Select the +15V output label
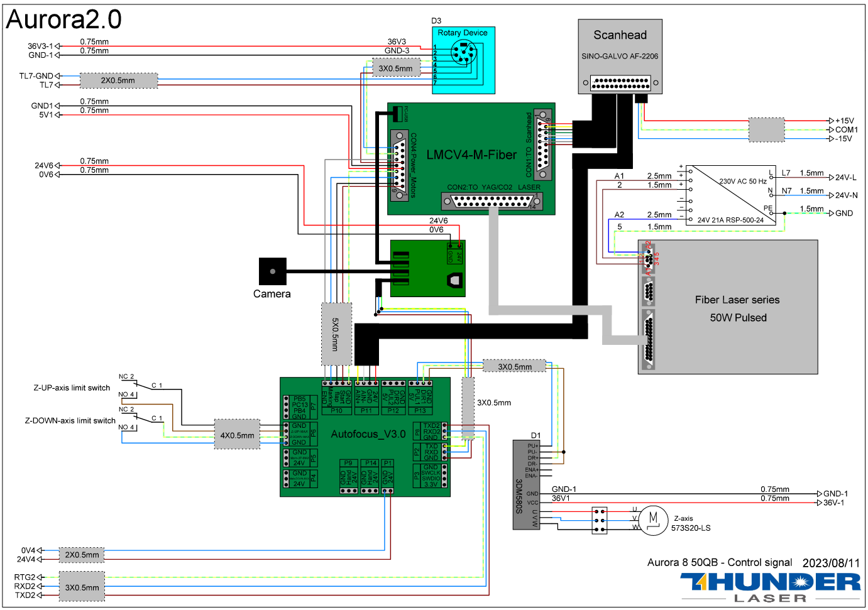 [845, 121]
